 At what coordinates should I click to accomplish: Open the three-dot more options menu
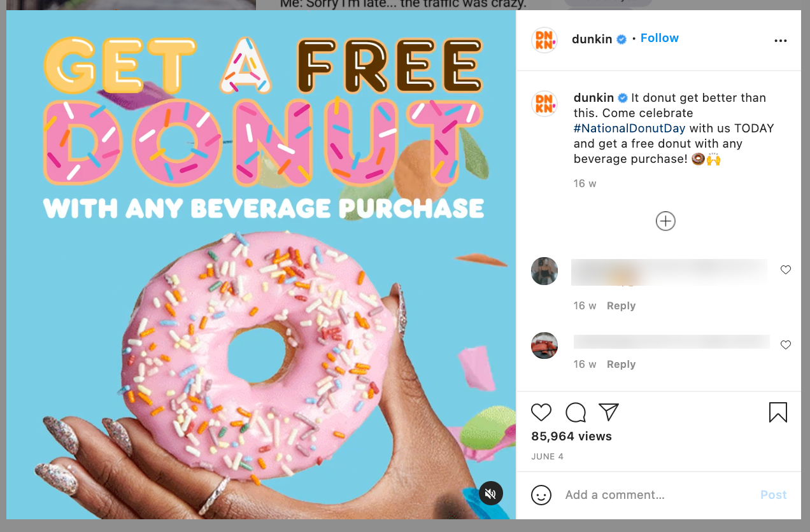click(x=781, y=41)
